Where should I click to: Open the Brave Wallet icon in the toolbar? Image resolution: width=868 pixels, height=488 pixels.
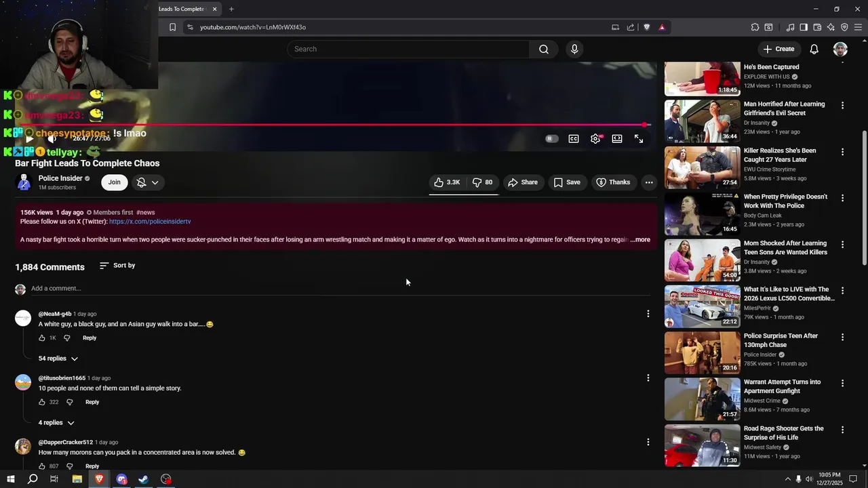(817, 27)
